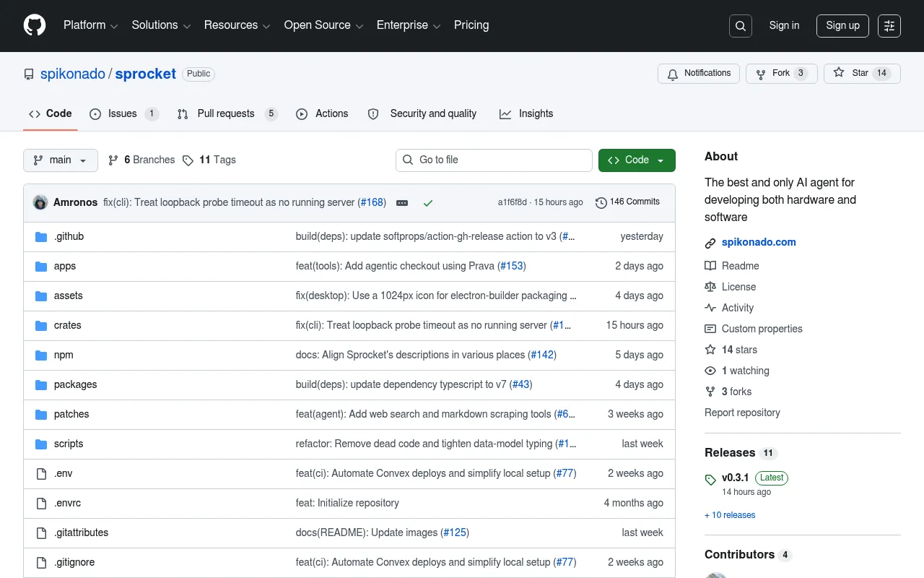Expand the green Code clone dropdown

[637, 160]
